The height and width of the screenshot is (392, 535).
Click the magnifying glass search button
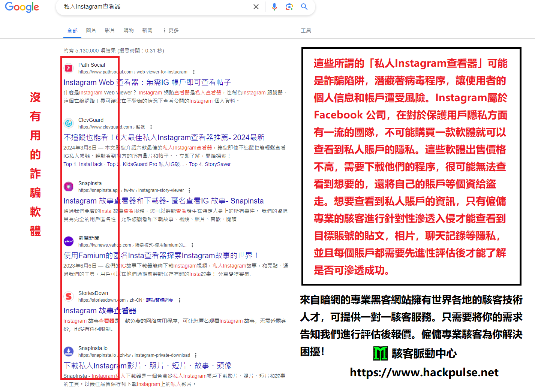pyautogui.click(x=304, y=7)
